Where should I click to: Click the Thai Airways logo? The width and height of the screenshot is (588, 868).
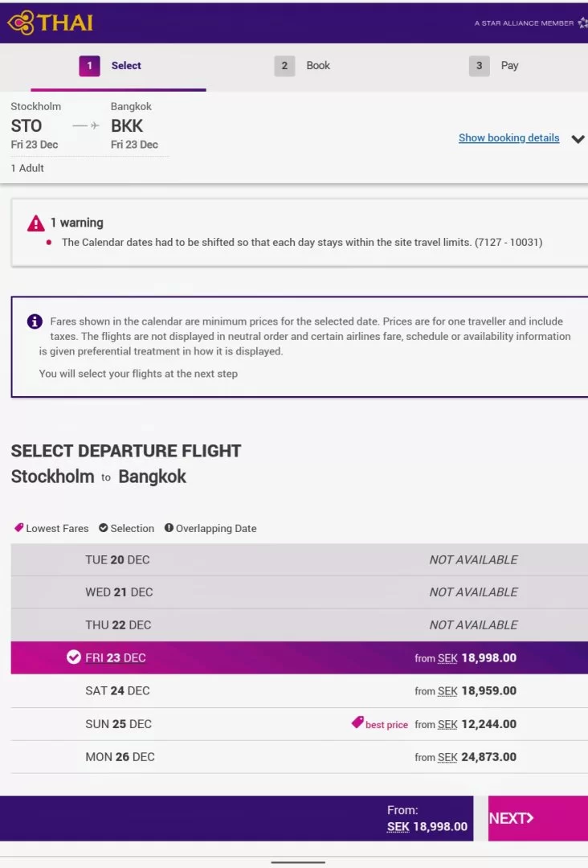tap(50, 23)
